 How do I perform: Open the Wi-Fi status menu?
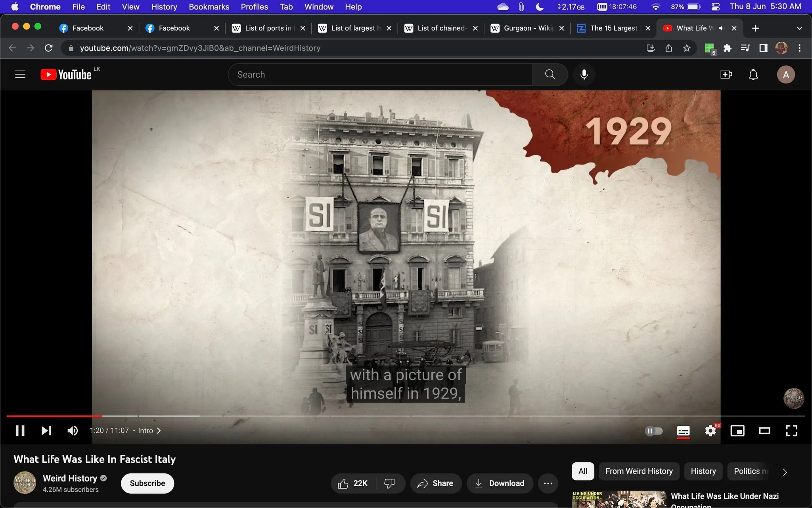coord(655,7)
